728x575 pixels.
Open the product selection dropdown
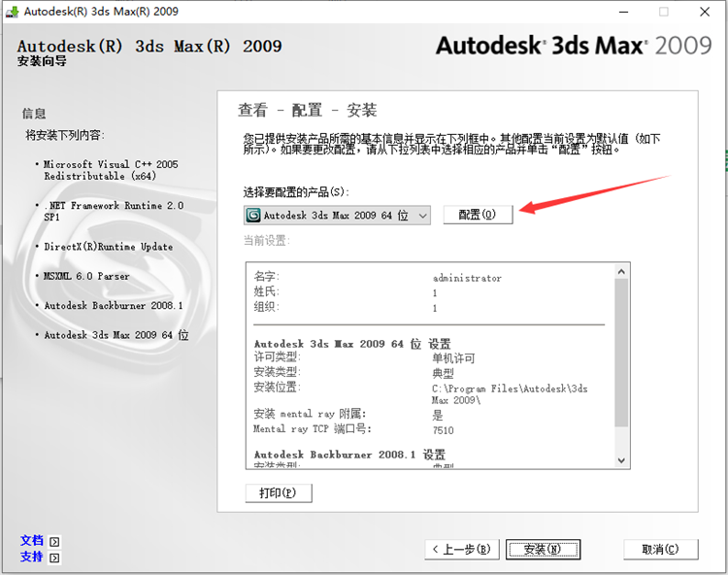(x=337, y=216)
